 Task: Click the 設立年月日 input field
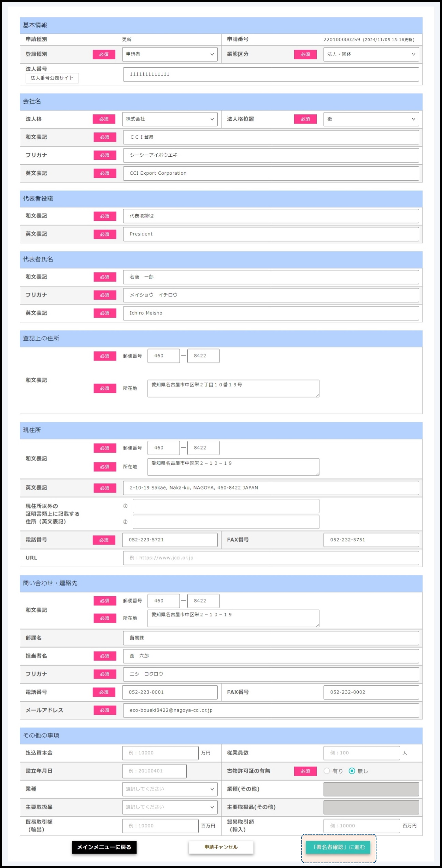pyautogui.click(x=154, y=771)
